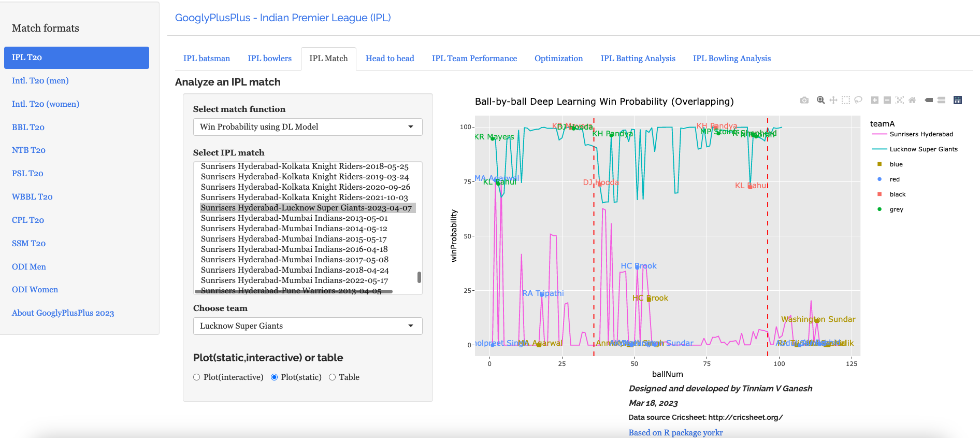Activate the Box Select tool
Viewport: 980px width, 438px height.
click(845, 100)
